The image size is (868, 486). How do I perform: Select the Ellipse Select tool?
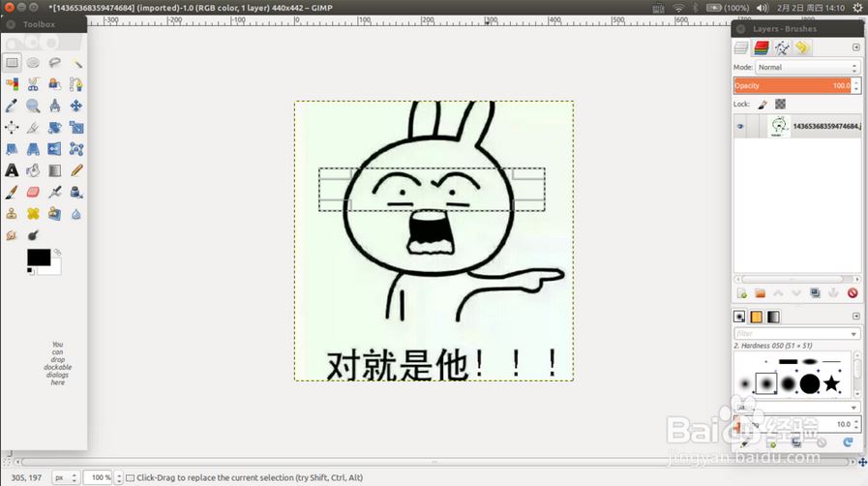[x=33, y=63]
